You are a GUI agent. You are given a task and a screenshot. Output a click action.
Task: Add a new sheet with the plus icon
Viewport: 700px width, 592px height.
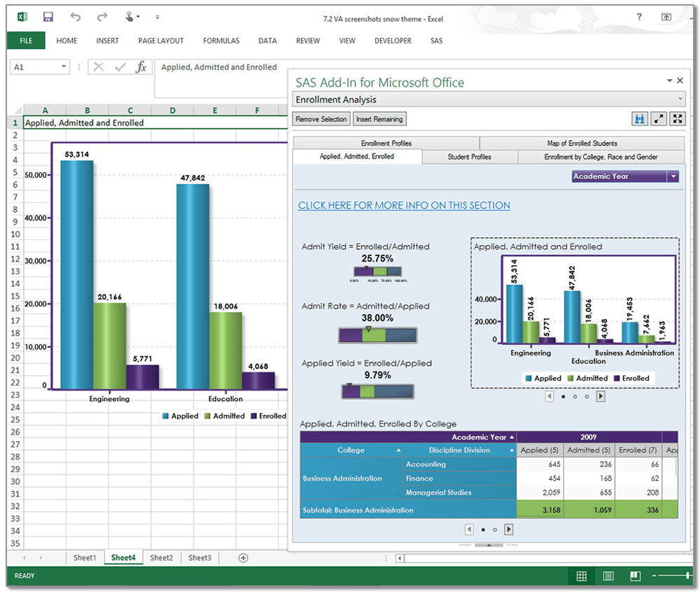click(x=243, y=558)
